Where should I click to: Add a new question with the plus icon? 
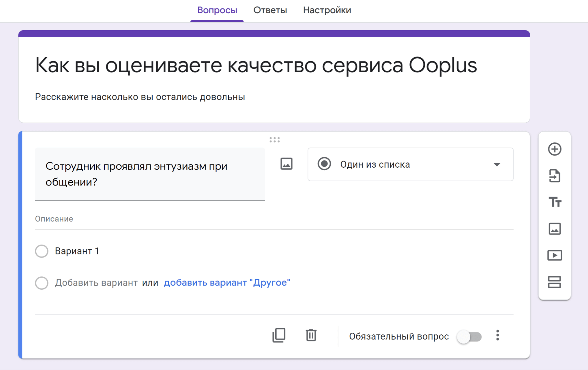tap(554, 149)
